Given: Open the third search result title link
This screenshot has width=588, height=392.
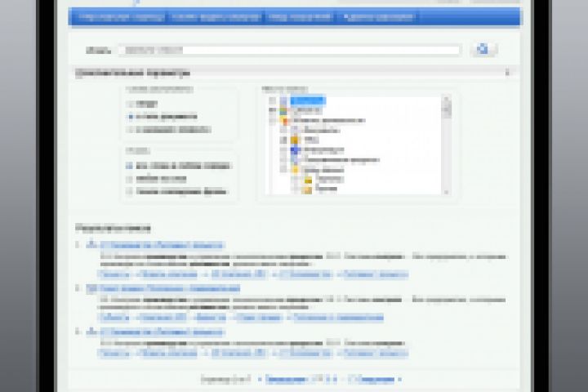Looking at the screenshot, I should tap(162, 332).
